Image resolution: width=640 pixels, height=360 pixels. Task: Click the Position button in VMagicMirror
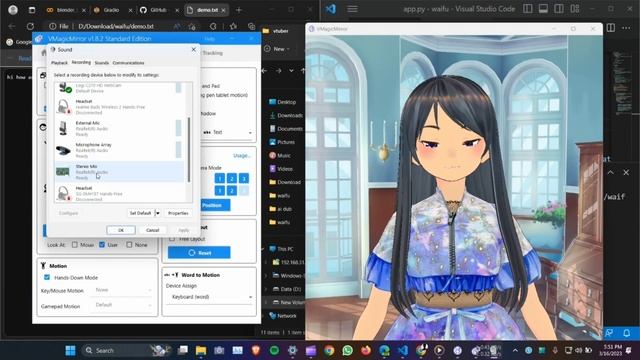[215, 205]
